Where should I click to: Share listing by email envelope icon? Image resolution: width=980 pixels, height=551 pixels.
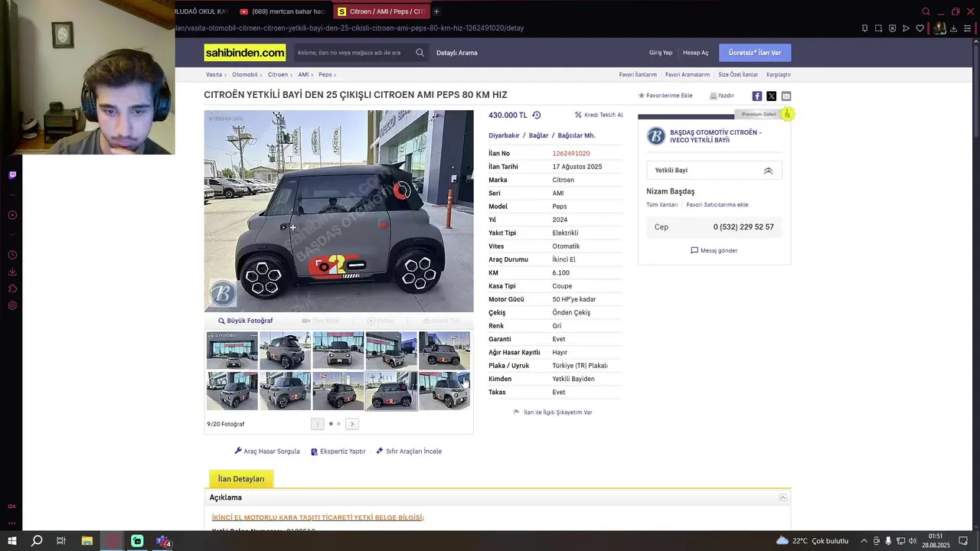(786, 96)
